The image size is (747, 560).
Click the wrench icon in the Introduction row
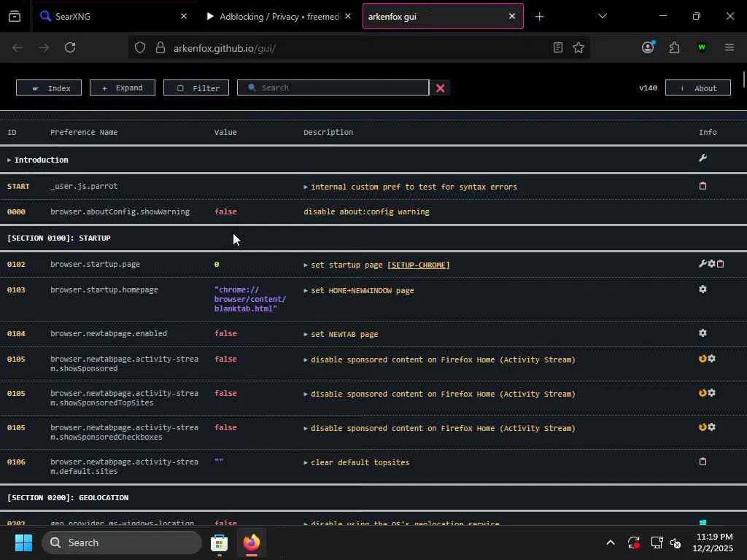[703, 158]
